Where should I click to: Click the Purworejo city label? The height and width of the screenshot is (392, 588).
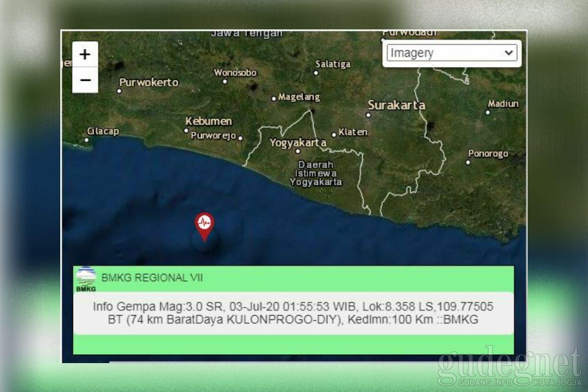pyautogui.click(x=214, y=136)
